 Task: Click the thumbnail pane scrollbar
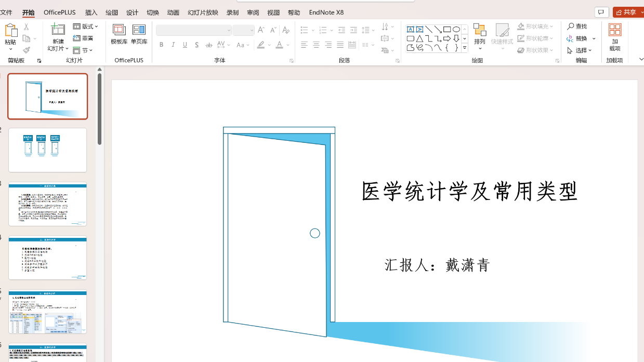pyautogui.click(x=99, y=109)
